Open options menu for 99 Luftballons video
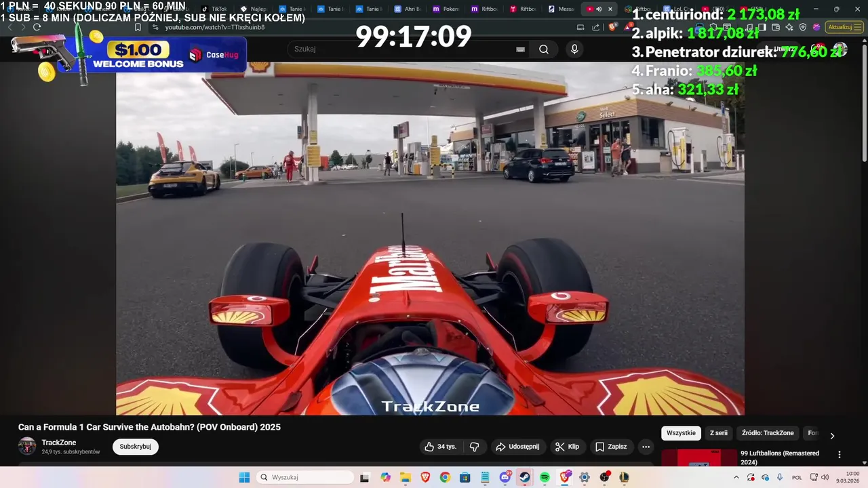Image resolution: width=868 pixels, height=488 pixels. pyautogui.click(x=840, y=455)
